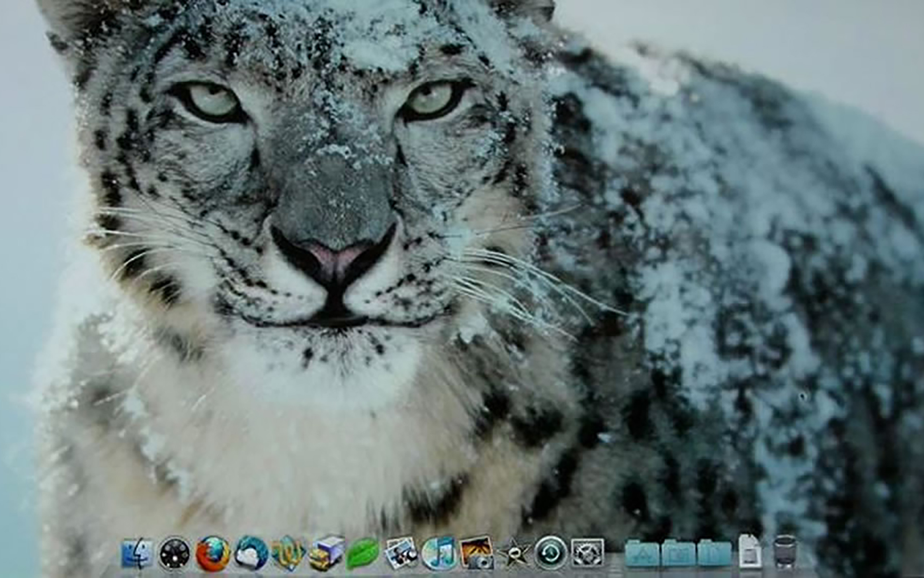
Task: Open the paperclip icon app in dock
Action: pyautogui.click(x=288, y=553)
